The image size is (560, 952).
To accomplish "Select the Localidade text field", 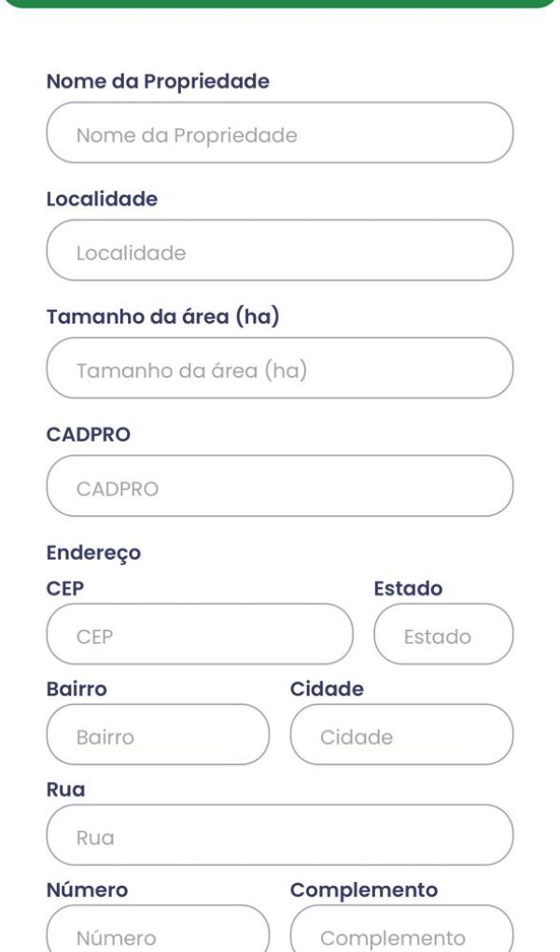I will (x=279, y=250).
